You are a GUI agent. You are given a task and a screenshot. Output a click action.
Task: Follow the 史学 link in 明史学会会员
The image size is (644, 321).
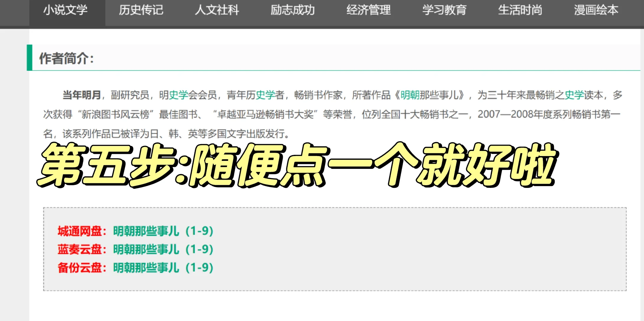(x=179, y=95)
